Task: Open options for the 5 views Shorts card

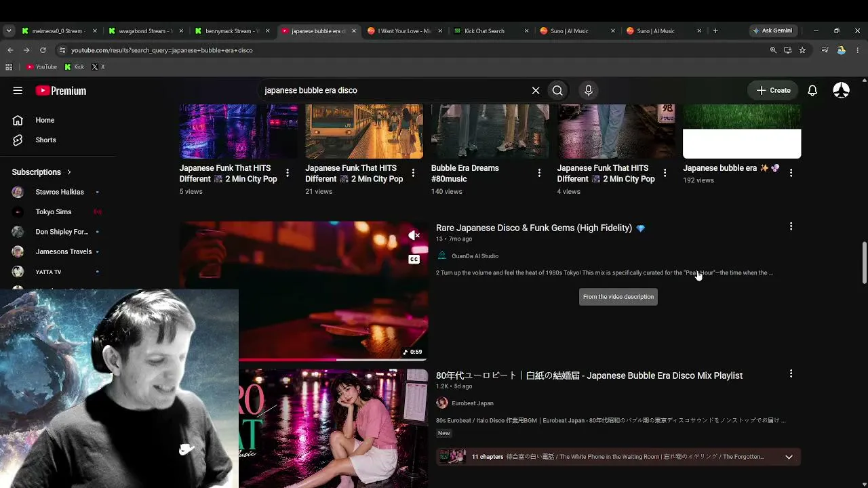Action: pyautogui.click(x=288, y=173)
